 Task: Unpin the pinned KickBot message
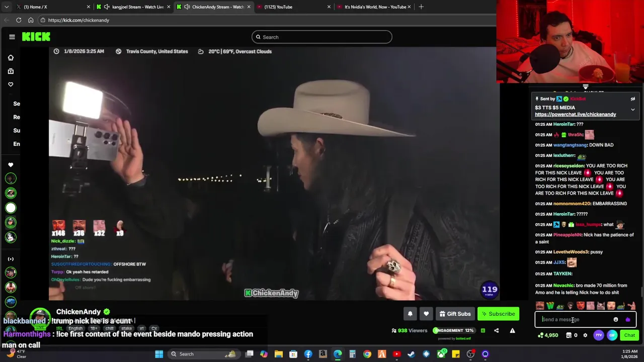click(x=632, y=99)
